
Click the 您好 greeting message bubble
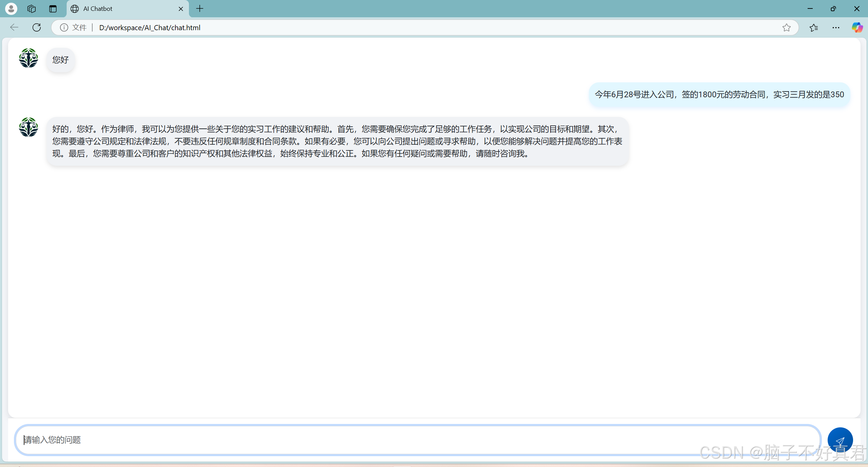61,60
